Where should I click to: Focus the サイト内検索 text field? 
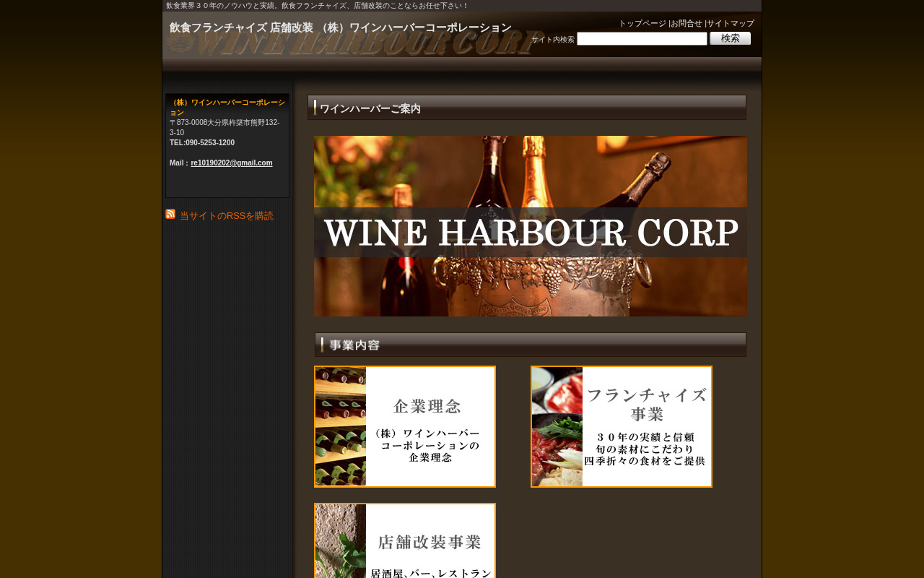[642, 39]
